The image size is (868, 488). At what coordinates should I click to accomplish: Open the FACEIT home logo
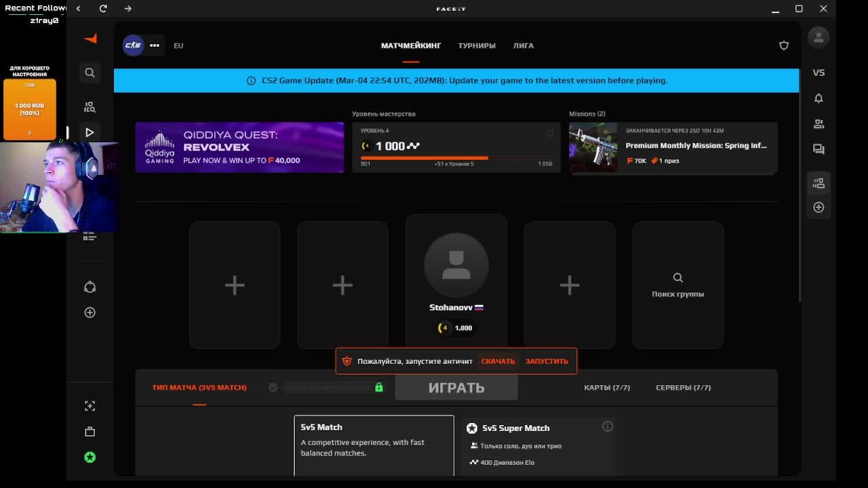[x=90, y=39]
